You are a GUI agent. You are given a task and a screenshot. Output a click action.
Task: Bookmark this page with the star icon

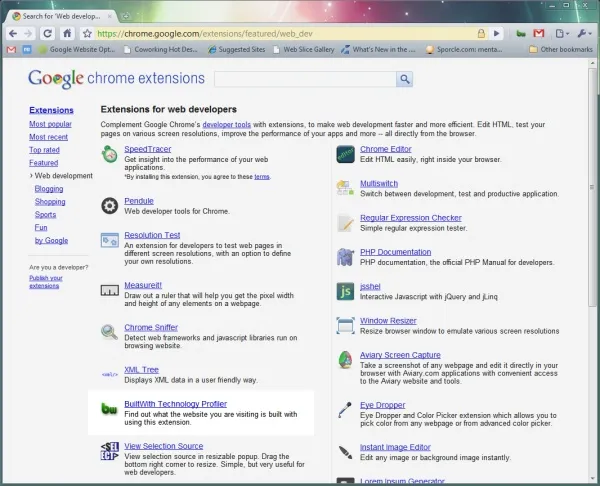click(x=87, y=34)
